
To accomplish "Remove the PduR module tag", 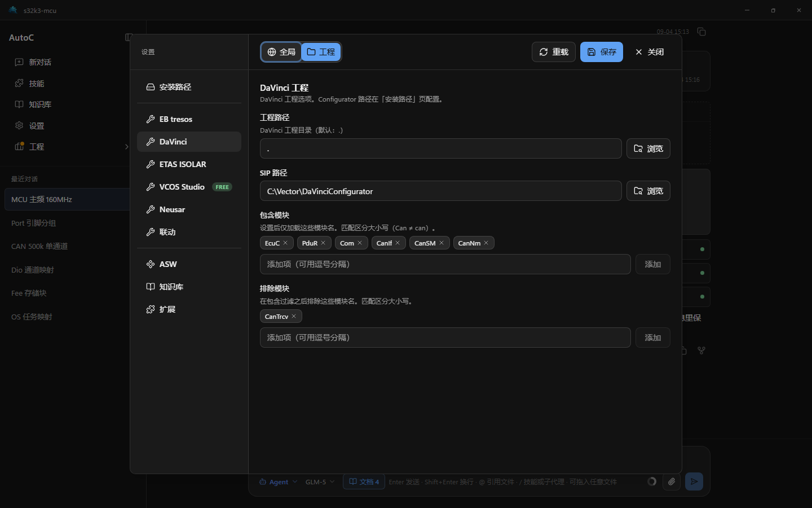I will coord(323,243).
